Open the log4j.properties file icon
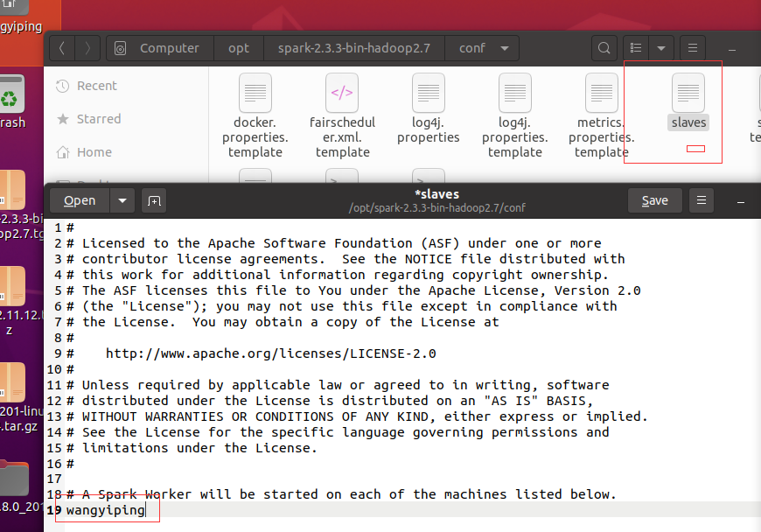The image size is (761, 532). click(x=428, y=92)
